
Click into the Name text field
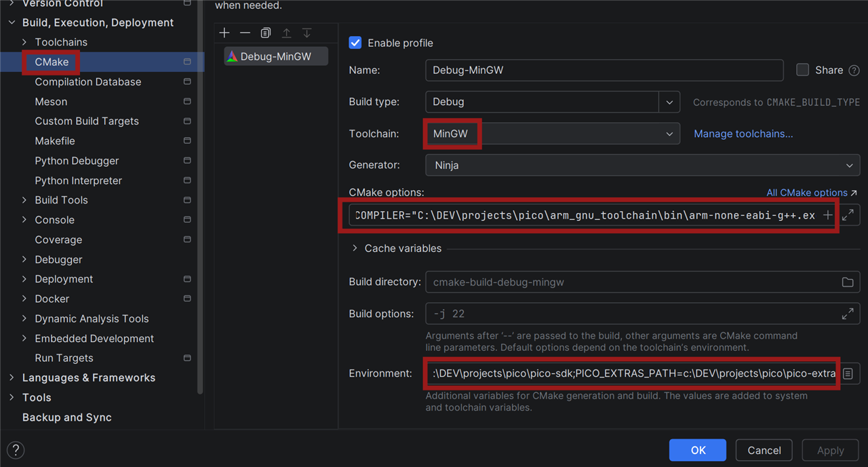[604, 70]
